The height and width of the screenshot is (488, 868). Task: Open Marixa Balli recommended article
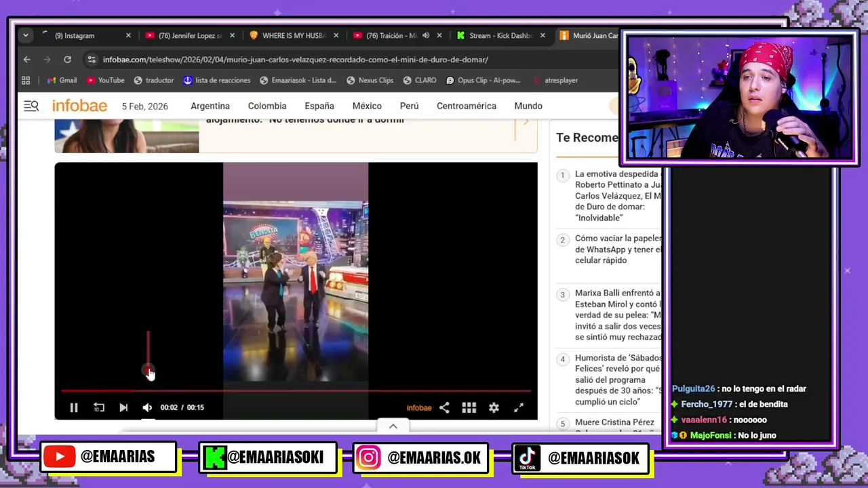pos(618,315)
